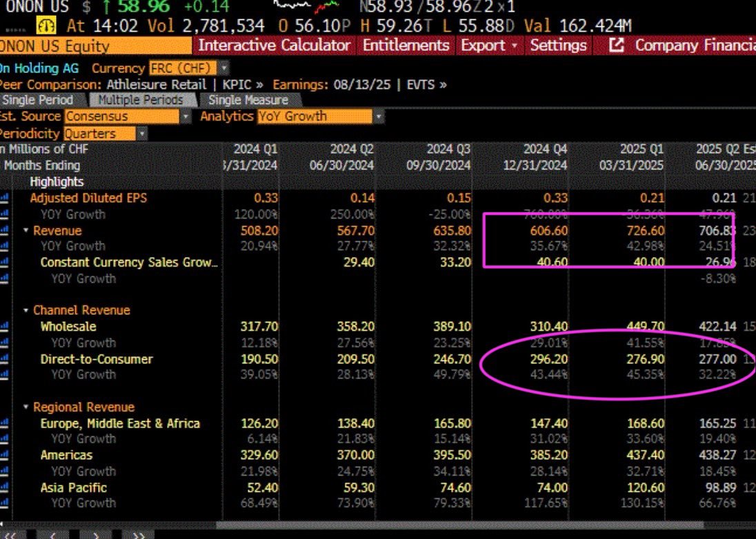
Task: Open the Settings menu
Action: [558, 45]
